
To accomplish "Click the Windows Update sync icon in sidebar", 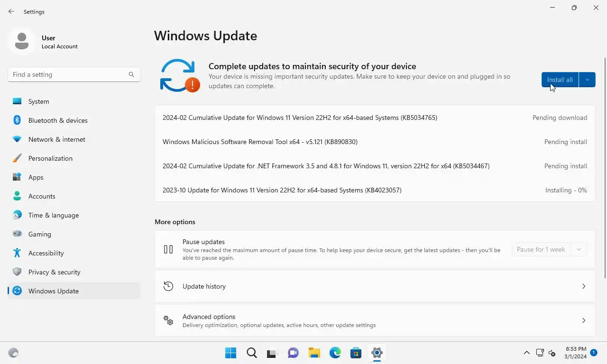I will (17, 291).
